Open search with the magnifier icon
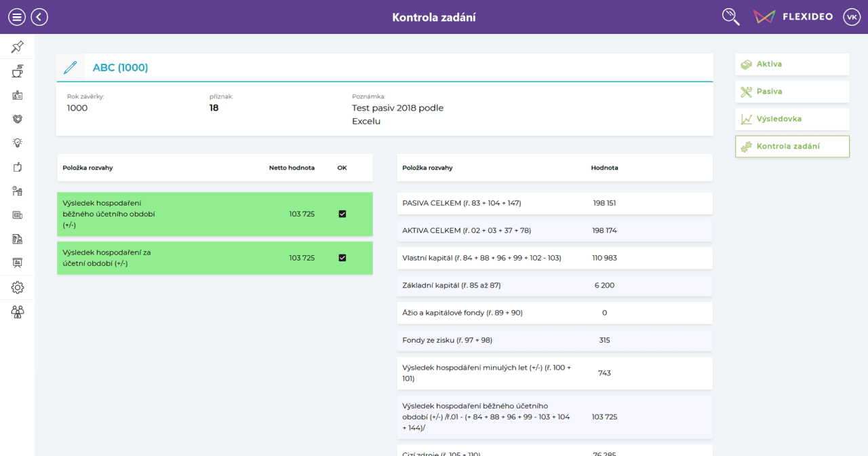 [730, 17]
